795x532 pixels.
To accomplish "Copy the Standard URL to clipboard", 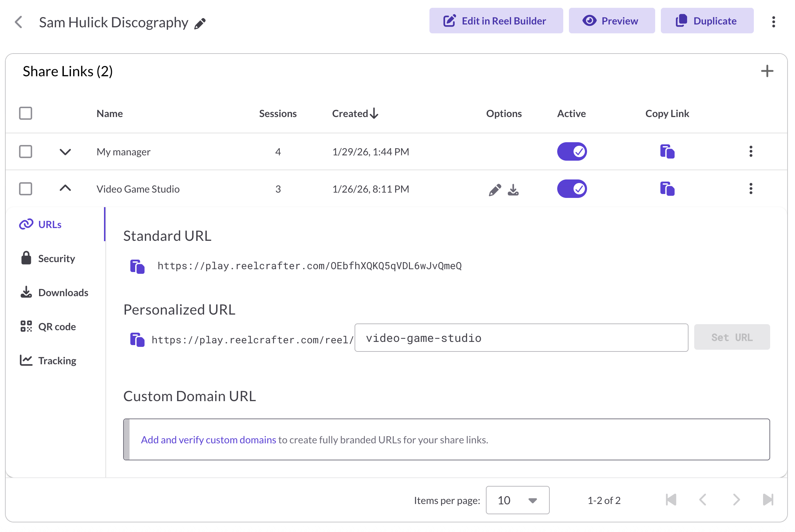I will coord(137,266).
